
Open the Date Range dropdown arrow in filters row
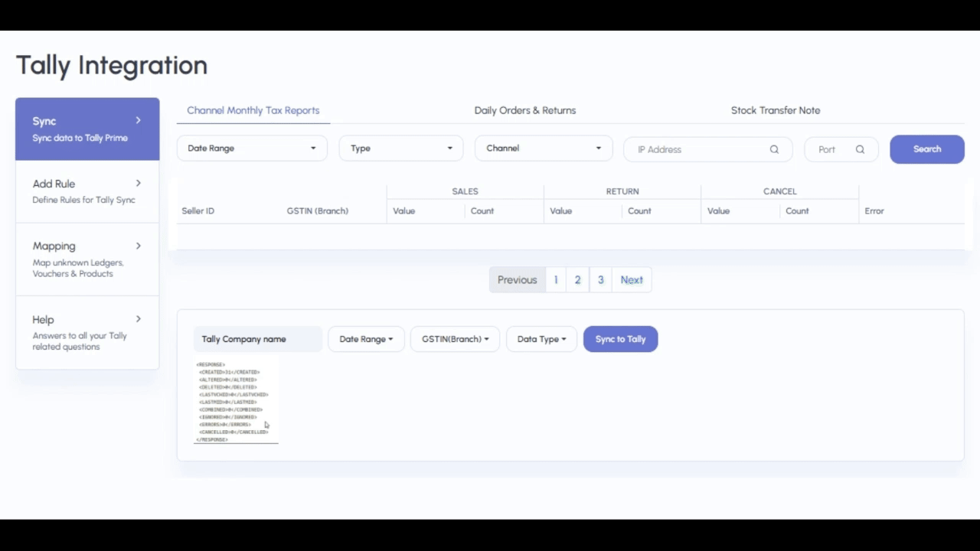313,148
